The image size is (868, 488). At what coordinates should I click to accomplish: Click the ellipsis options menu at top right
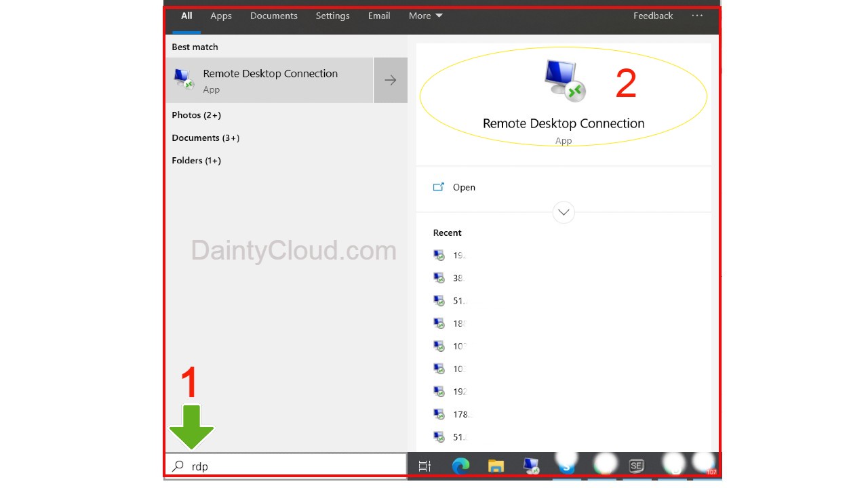(697, 16)
